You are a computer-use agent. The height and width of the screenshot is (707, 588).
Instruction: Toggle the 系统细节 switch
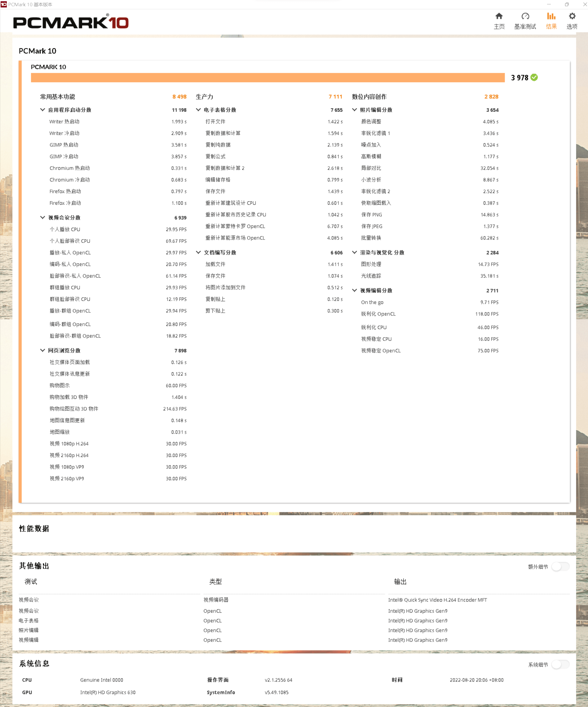pyautogui.click(x=560, y=664)
